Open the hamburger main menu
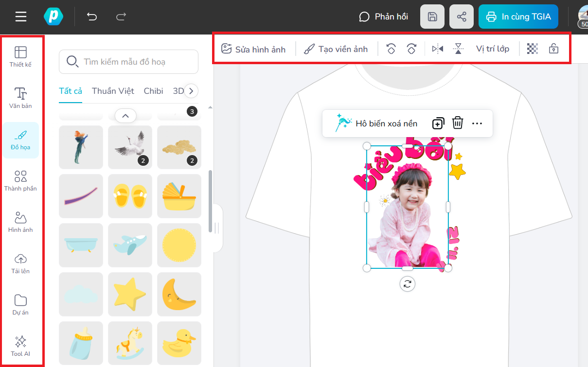 pos(21,17)
